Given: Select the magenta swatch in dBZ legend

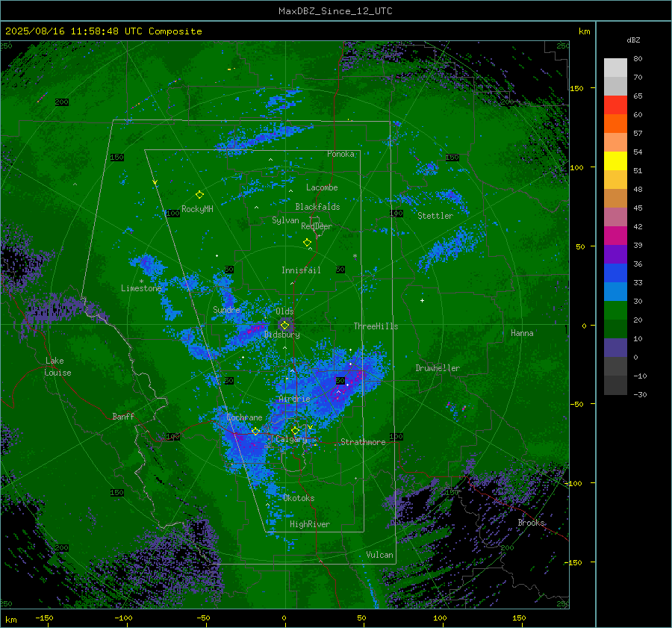Looking at the screenshot, I should [615, 235].
